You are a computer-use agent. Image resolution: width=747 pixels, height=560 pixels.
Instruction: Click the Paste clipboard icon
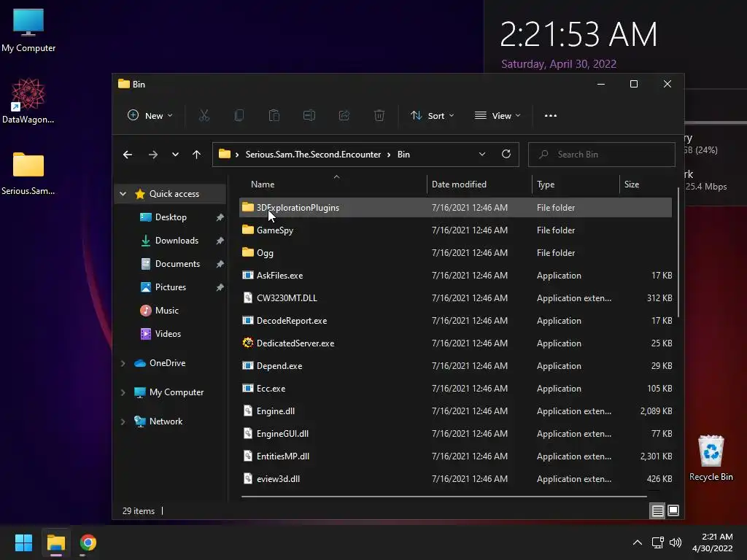tap(274, 115)
